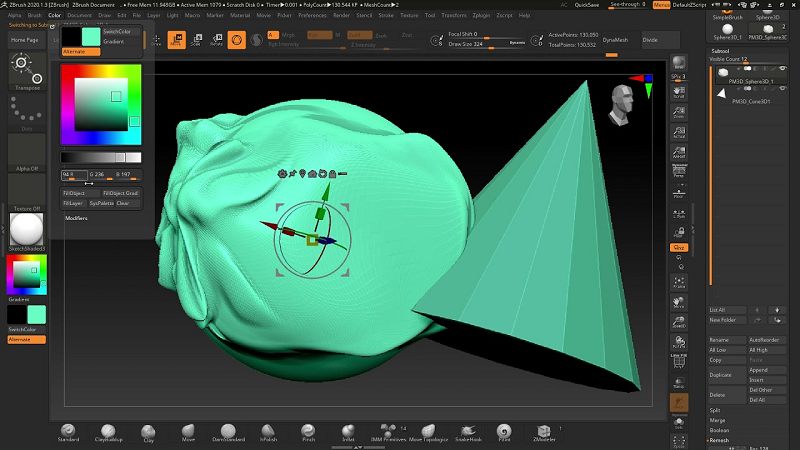Expand the Modifiers section in Color palette
Viewport: 800px width, 450px height.
click(x=77, y=216)
